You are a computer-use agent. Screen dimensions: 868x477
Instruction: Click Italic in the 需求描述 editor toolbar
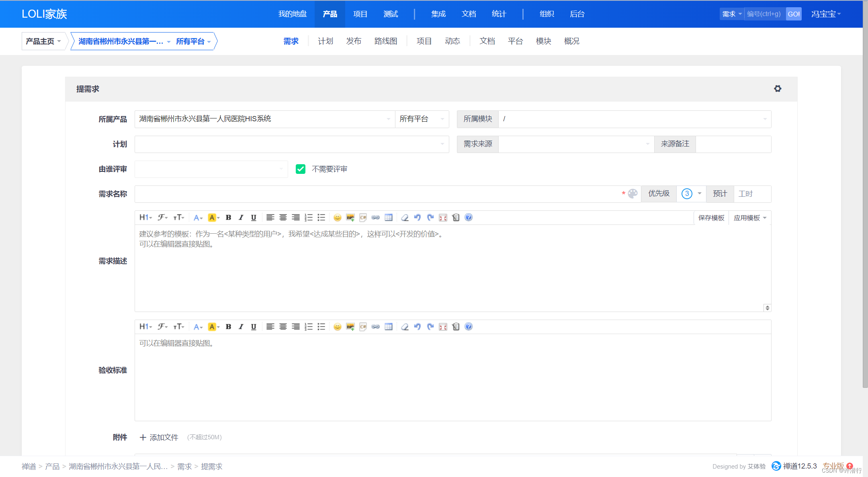(241, 217)
